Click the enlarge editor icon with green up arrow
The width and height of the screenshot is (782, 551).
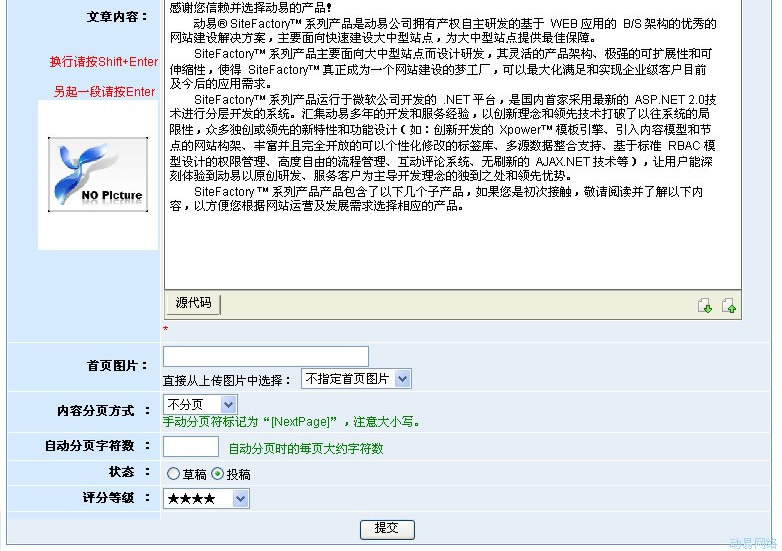(729, 305)
